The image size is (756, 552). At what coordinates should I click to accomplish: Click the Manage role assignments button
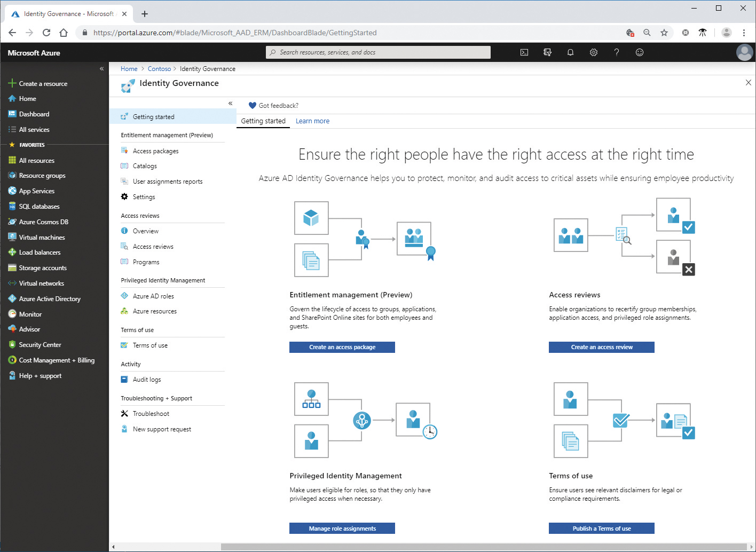pyautogui.click(x=342, y=529)
